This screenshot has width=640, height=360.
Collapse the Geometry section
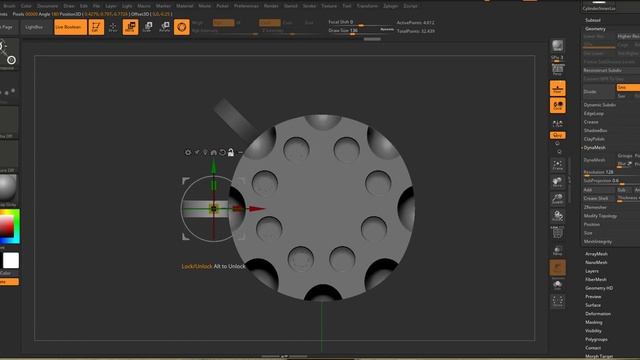[595, 29]
